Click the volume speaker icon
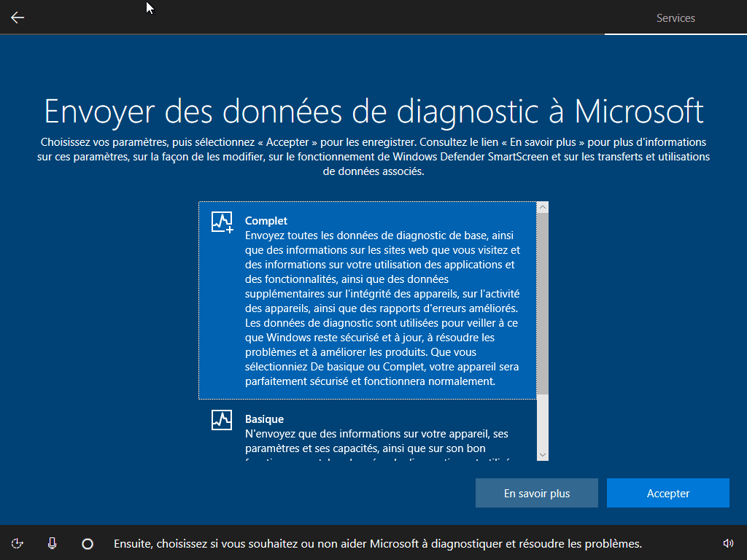747x560 pixels. [x=727, y=543]
